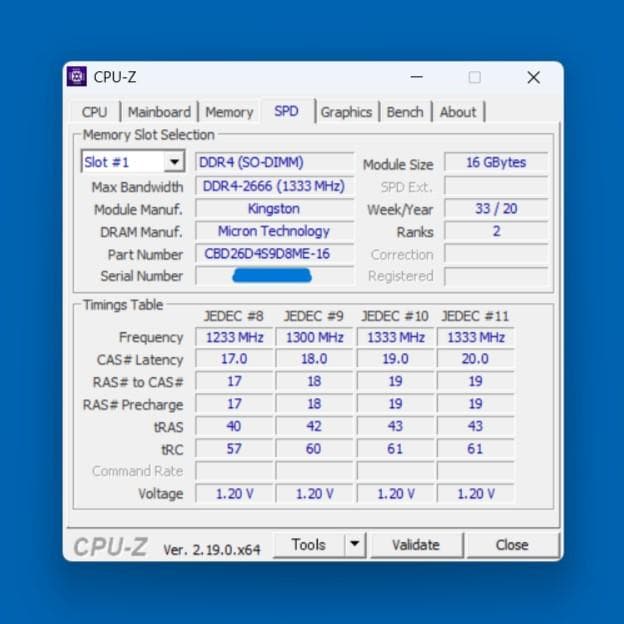
Task: Click the Max Bandwidth label
Action: [x=137, y=187]
